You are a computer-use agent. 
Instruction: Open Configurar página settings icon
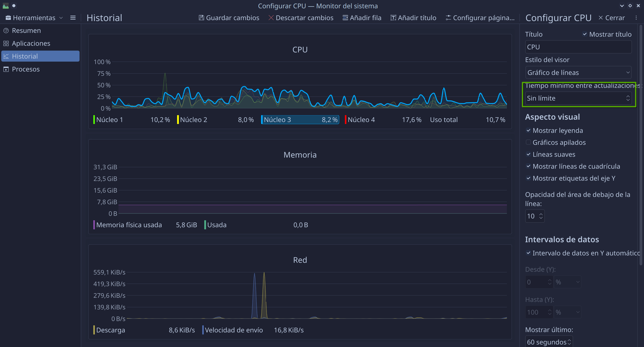pyautogui.click(x=448, y=18)
